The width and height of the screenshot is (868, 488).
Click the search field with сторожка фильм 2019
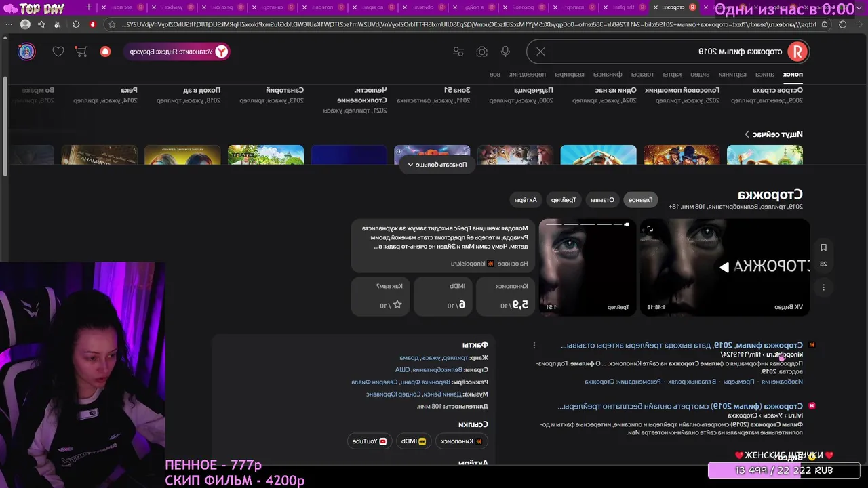[668, 52]
